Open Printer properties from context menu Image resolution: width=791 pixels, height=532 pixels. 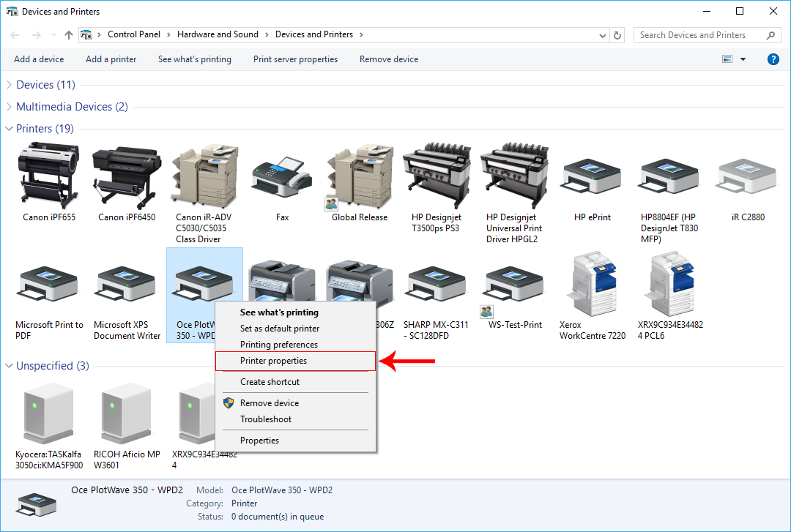pyautogui.click(x=296, y=361)
